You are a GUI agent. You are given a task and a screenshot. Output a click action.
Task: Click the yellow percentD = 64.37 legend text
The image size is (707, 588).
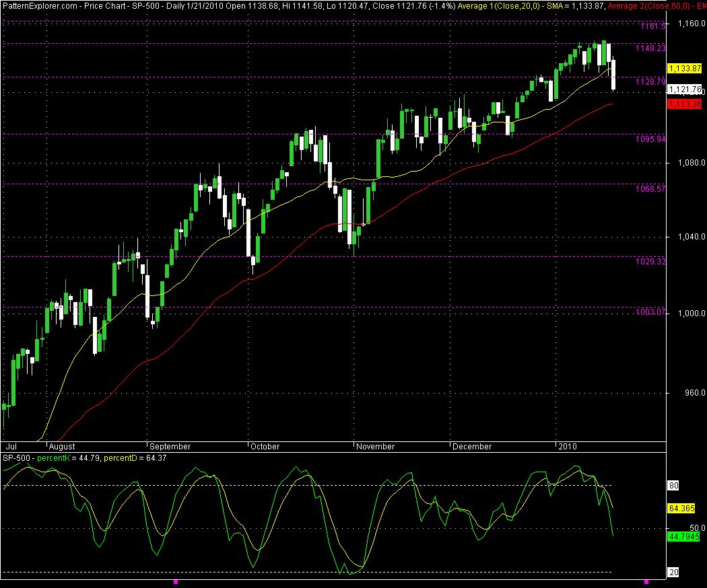click(x=135, y=458)
